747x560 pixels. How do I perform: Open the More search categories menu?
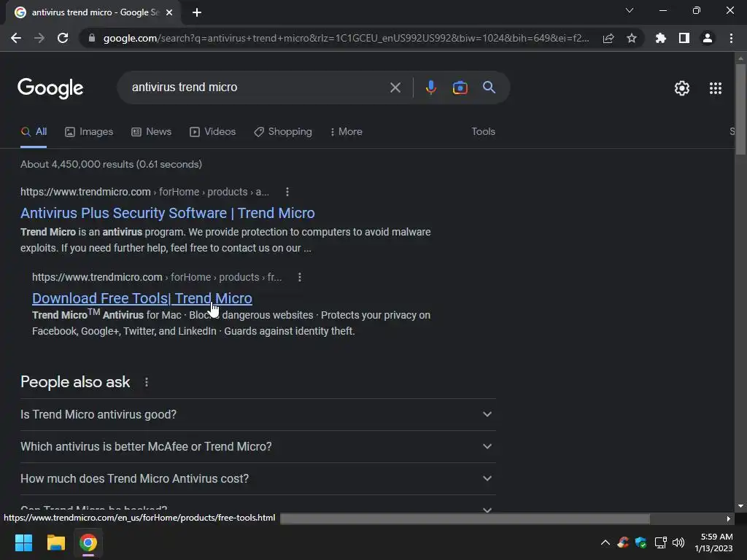347,131
